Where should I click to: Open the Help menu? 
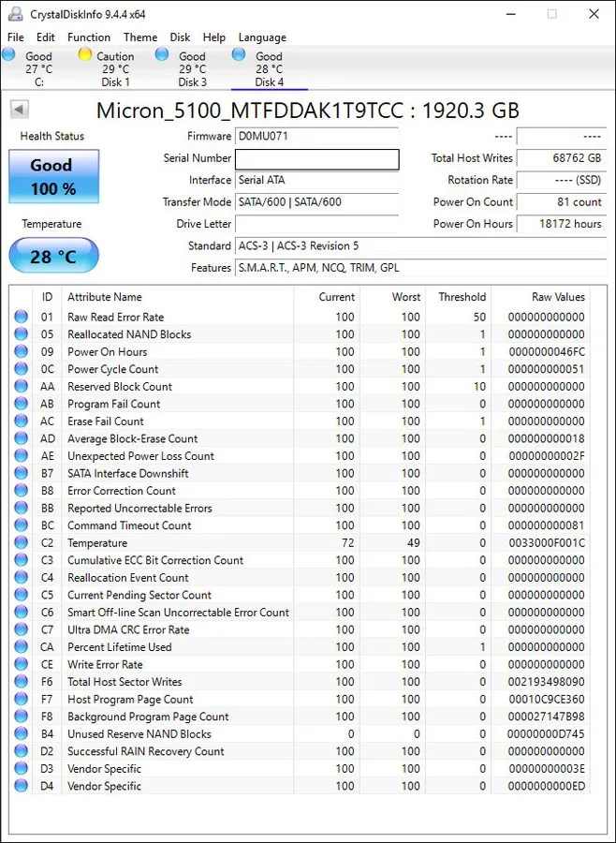click(214, 37)
